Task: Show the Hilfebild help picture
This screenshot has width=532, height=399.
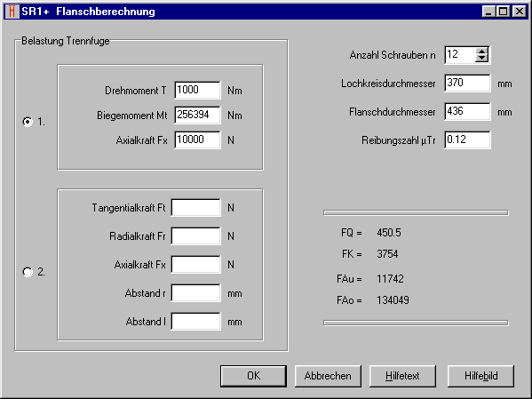Action: (x=480, y=376)
